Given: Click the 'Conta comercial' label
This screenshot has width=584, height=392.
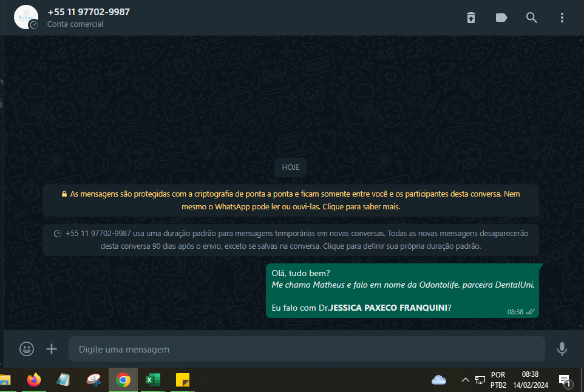Looking at the screenshot, I should [x=75, y=24].
